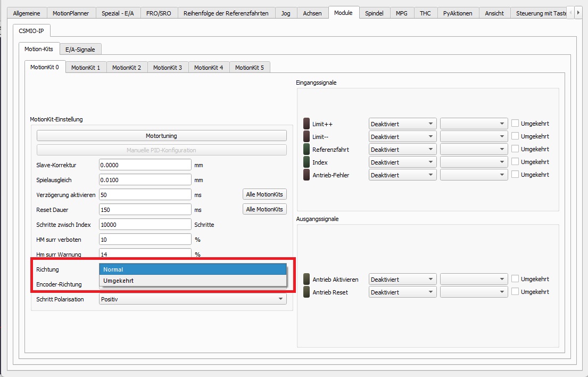Click the Antrieb-Fehler indicator LED
The width and height of the screenshot is (588, 377).
(x=307, y=175)
